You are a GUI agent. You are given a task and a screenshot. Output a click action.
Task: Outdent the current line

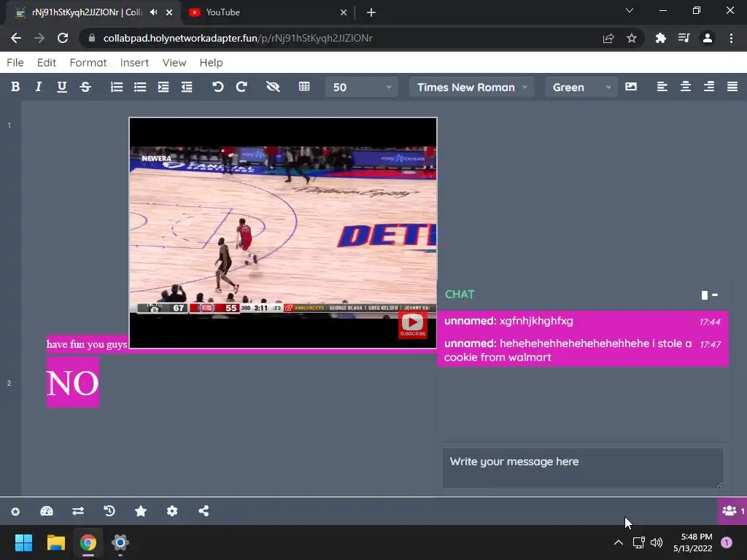(x=187, y=87)
